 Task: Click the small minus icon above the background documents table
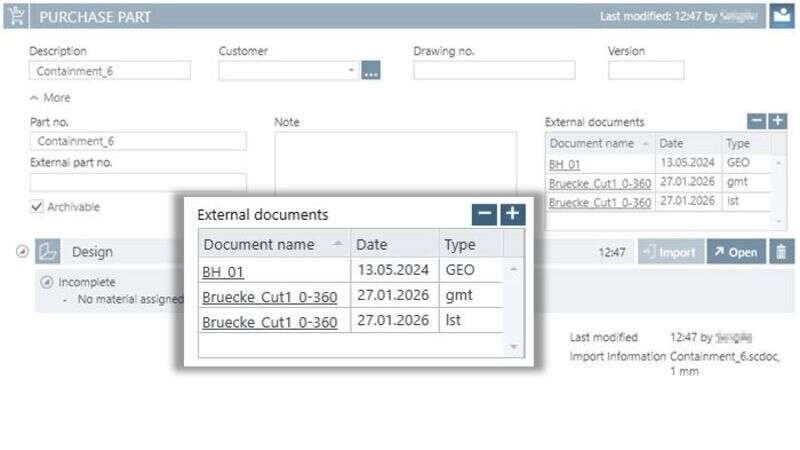(757, 121)
